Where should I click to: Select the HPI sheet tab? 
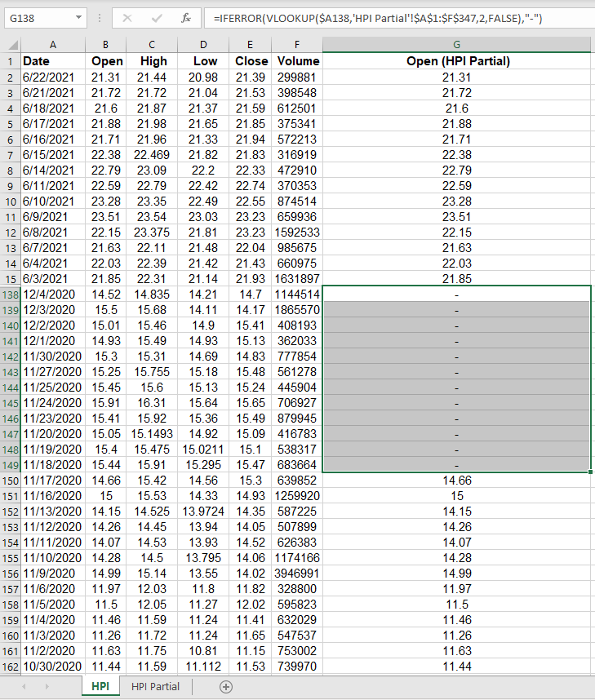coord(100,687)
